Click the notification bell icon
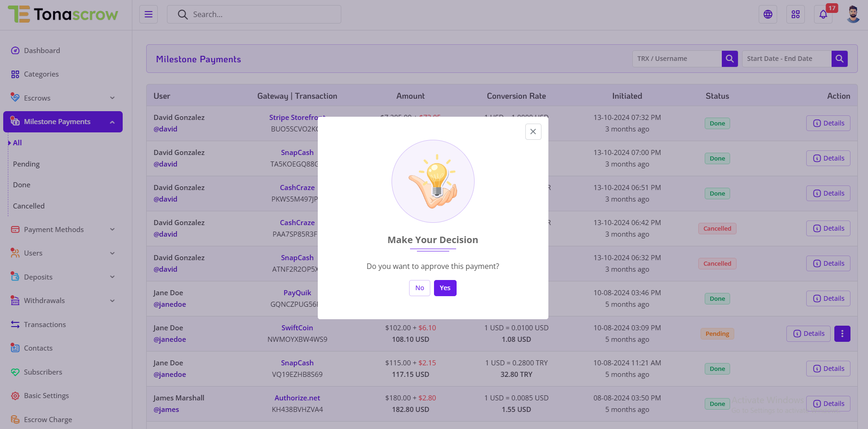The width and height of the screenshot is (868, 429). point(823,14)
